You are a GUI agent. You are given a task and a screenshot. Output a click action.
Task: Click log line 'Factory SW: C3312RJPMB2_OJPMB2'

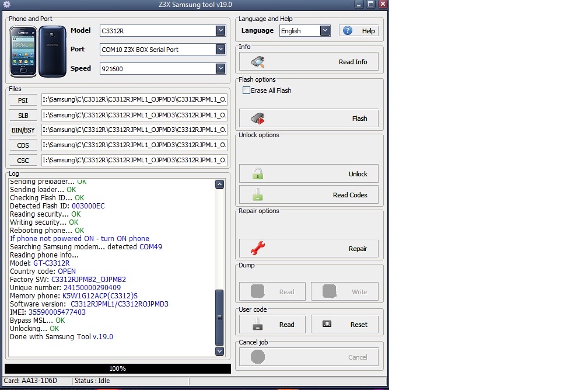(x=68, y=280)
